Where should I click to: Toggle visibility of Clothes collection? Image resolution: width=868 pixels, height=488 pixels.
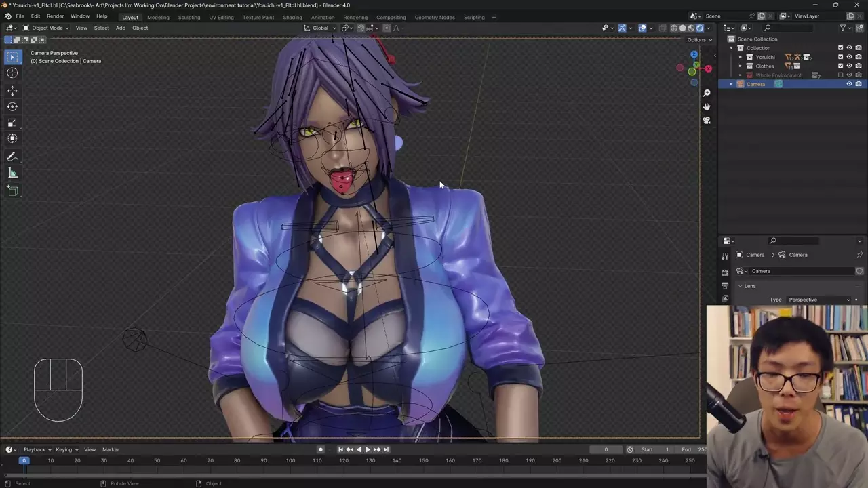tap(849, 66)
